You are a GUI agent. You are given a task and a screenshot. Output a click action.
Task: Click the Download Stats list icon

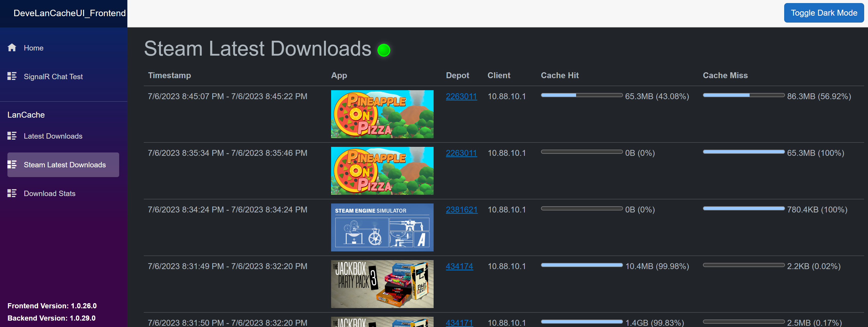click(x=12, y=193)
